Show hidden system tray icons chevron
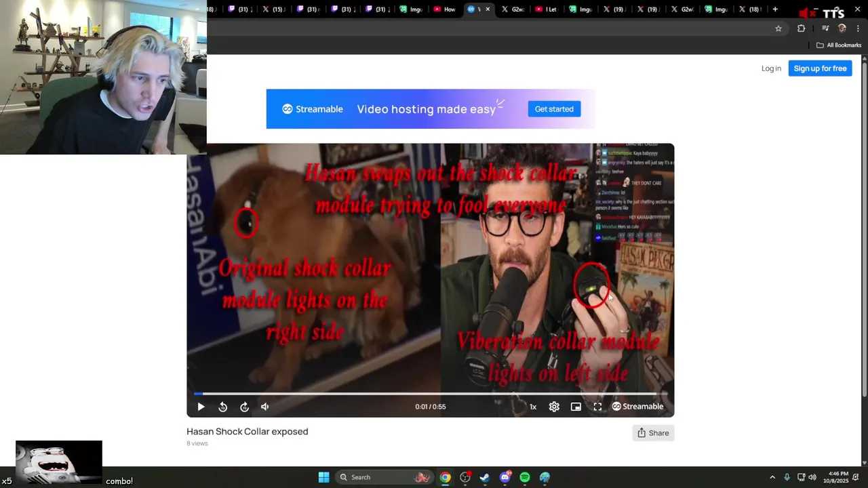The height and width of the screenshot is (488, 868). pyautogui.click(x=772, y=477)
